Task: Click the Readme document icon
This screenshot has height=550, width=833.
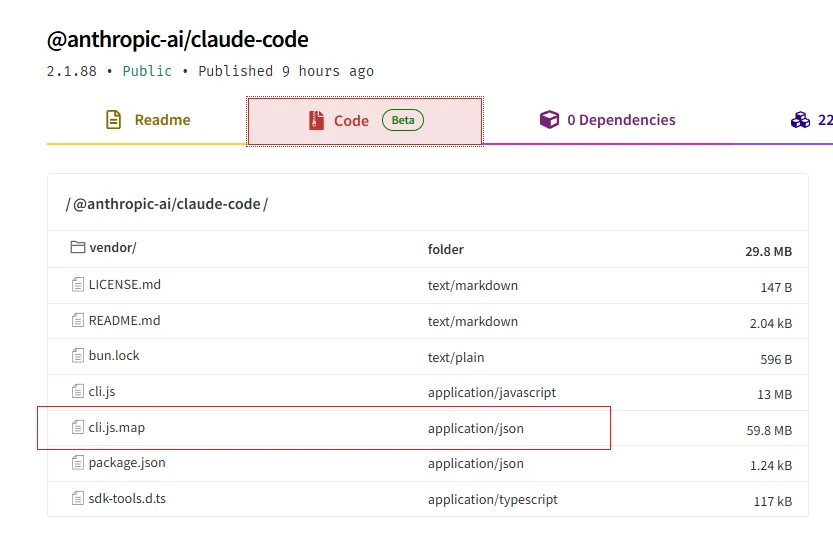Action: click(114, 120)
